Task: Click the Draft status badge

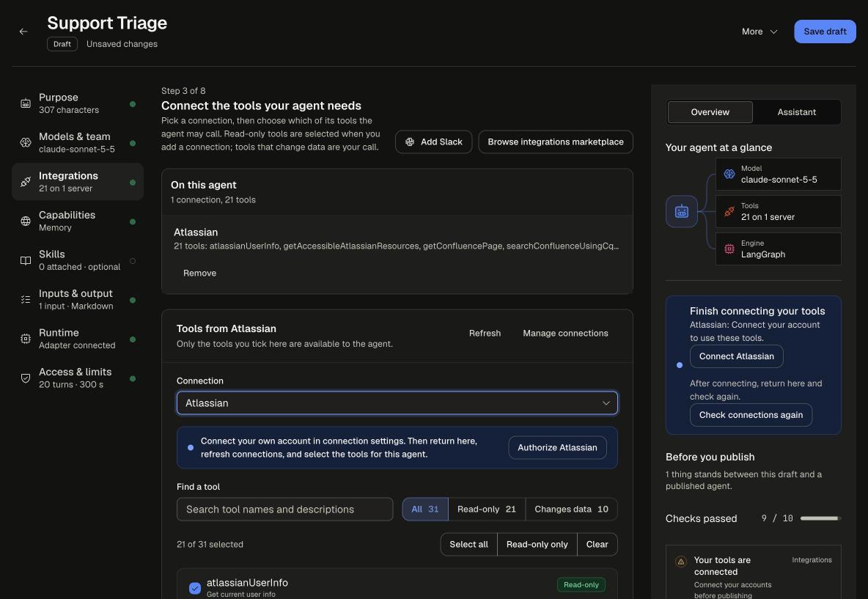Action: click(62, 44)
